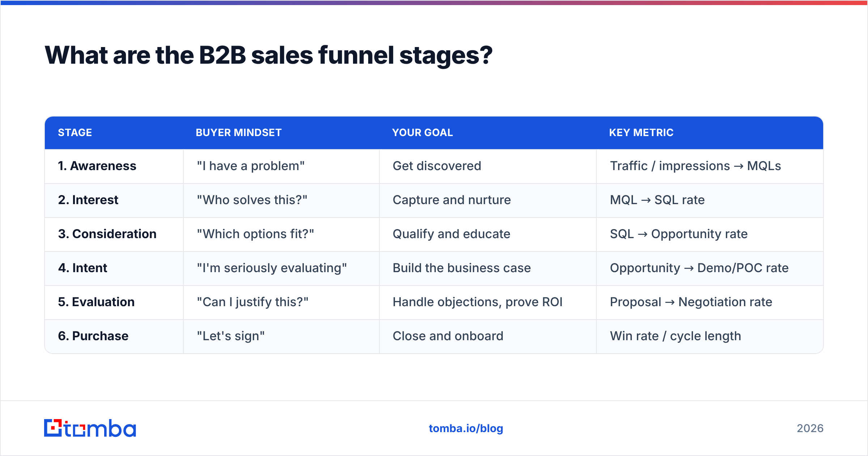Image resolution: width=868 pixels, height=456 pixels.
Task: Click the "6. Purchase" stage cell
Action: pyautogui.click(x=114, y=336)
